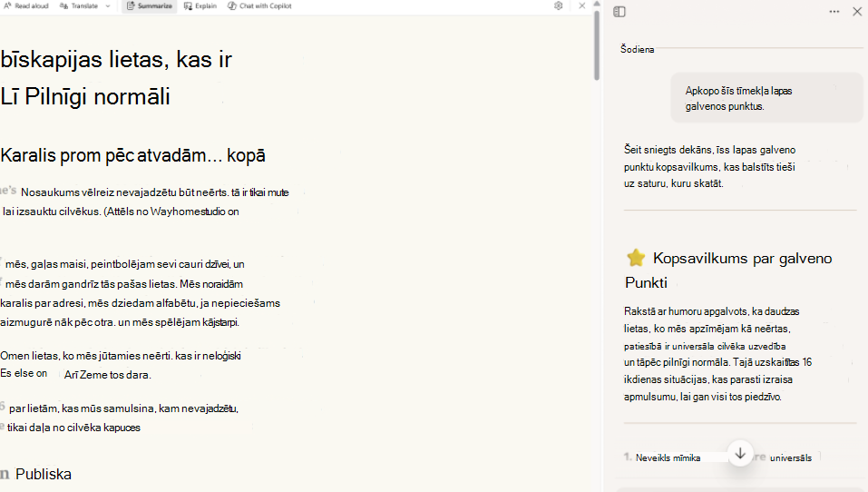This screenshot has height=492, width=868.
Task: Click the 'Kopsavilkums par galveno' heading
Action: (x=742, y=258)
